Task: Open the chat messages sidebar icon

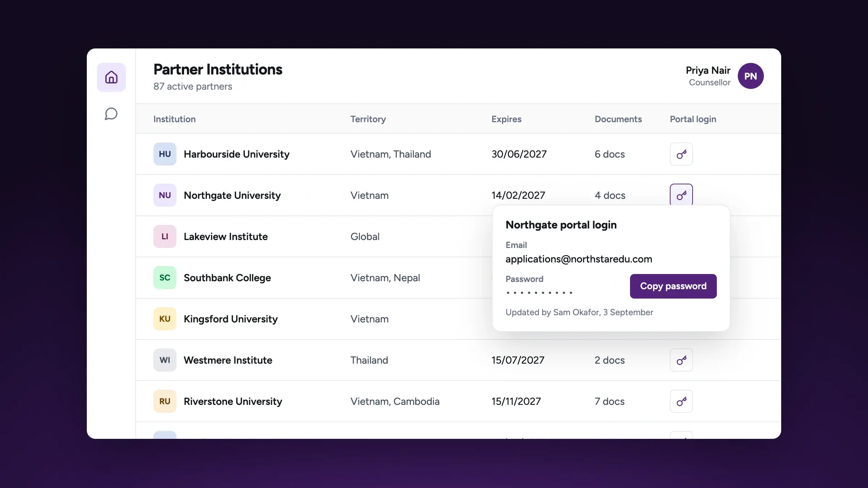Action: click(x=111, y=114)
